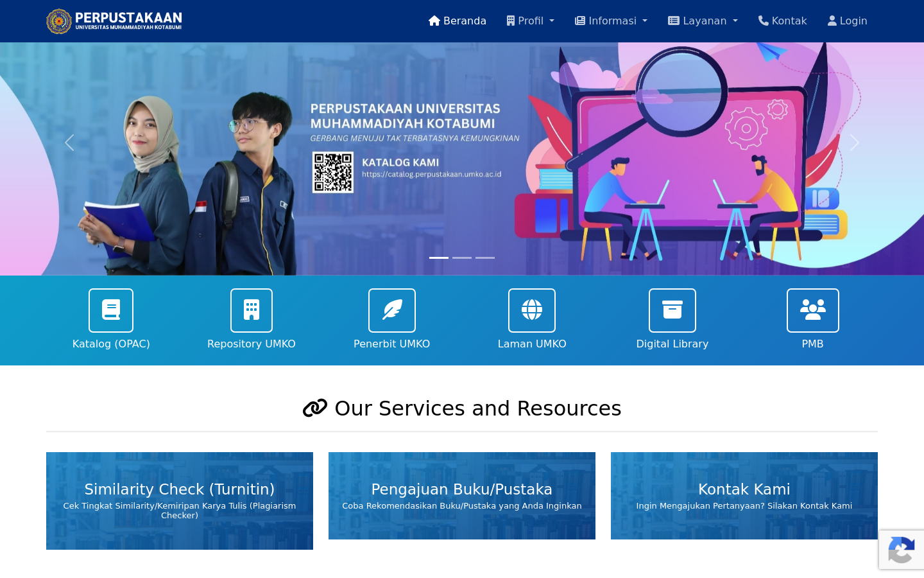Click the reCAPTCHA badge icon
Screen dimensions: 924x578
coord(902,550)
